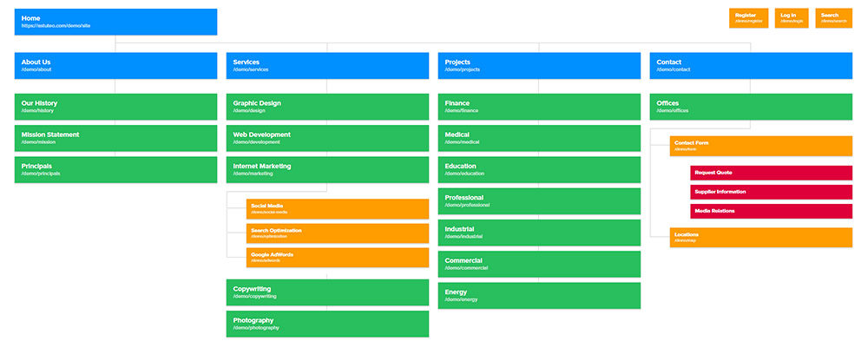This screenshot has height=354, width=868.
Task: Open the Services section node
Action: [327, 65]
